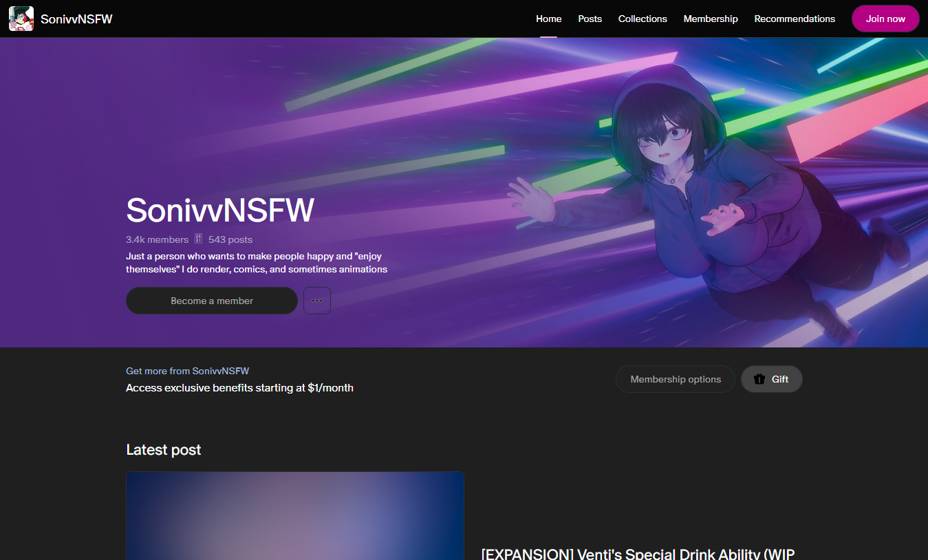Click the gift box icon

point(759,379)
